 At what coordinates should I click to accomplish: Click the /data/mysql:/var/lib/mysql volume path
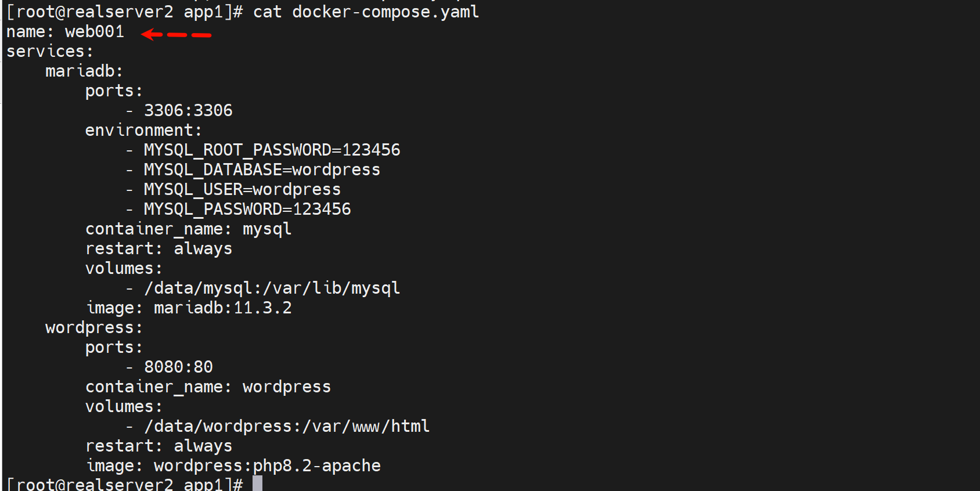pyautogui.click(x=272, y=288)
